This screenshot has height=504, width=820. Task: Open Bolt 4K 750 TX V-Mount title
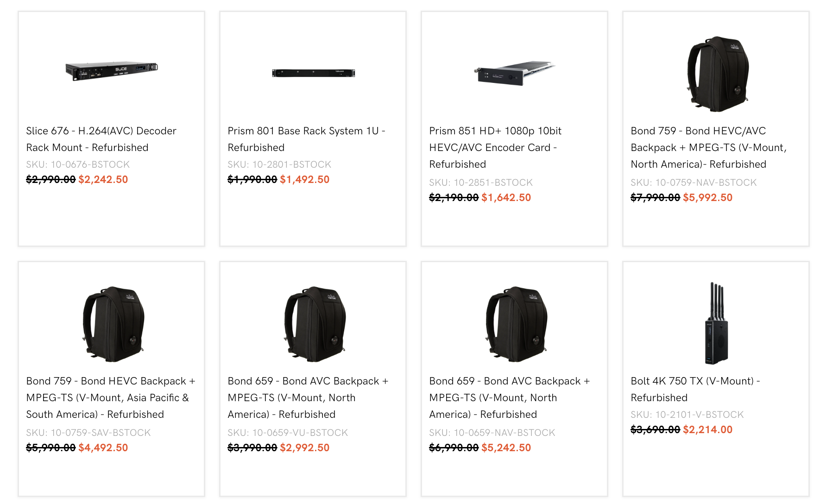[695, 389]
